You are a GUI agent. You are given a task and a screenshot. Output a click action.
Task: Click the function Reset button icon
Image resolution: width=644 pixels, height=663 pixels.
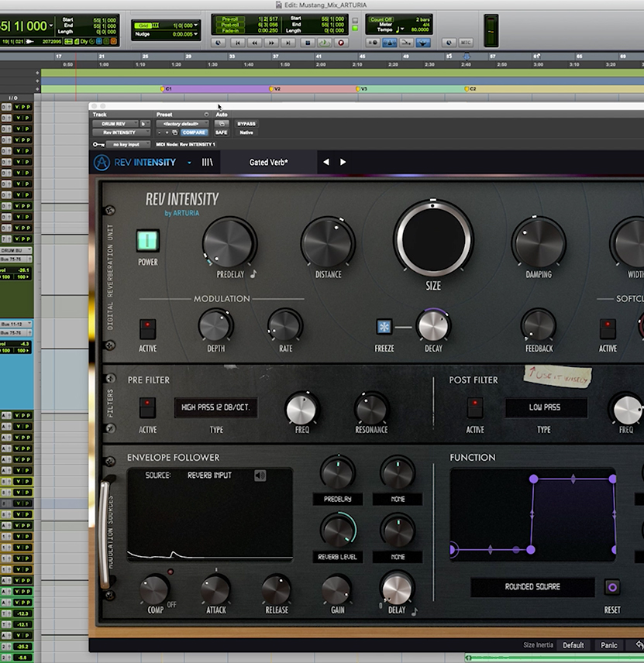point(612,587)
